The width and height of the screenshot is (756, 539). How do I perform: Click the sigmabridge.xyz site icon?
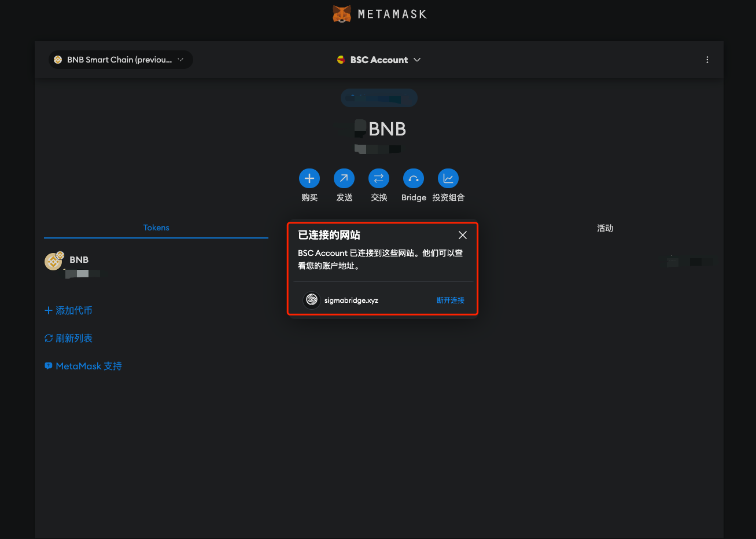point(312,300)
